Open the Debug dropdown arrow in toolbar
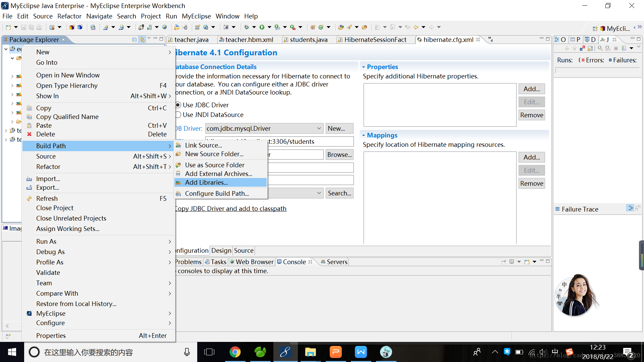The image size is (644, 362). pos(254,27)
